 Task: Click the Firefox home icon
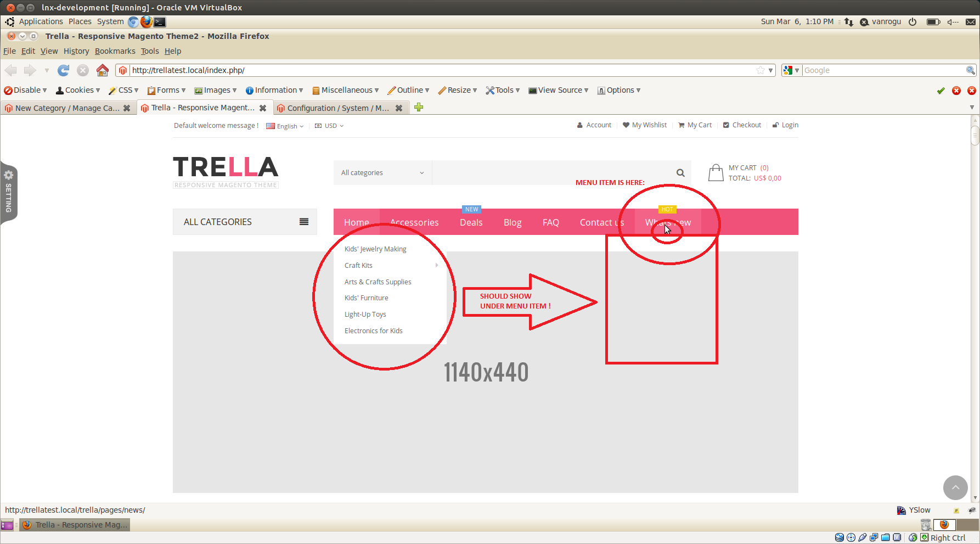[x=102, y=70]
